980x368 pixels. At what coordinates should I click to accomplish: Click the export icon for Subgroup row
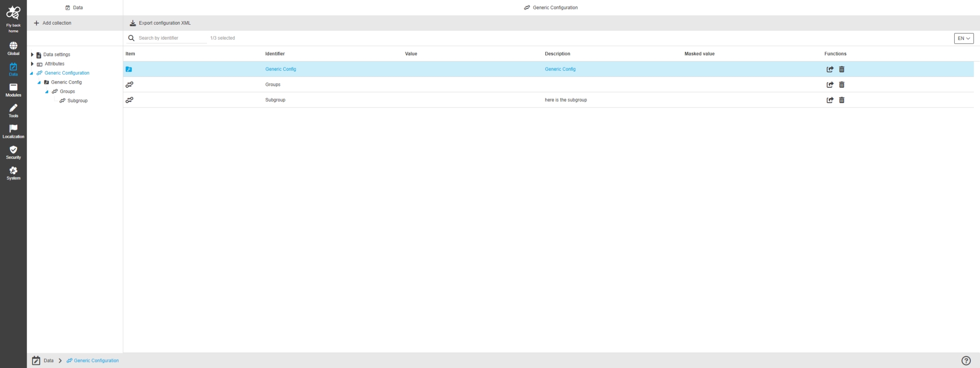point(830,100)
